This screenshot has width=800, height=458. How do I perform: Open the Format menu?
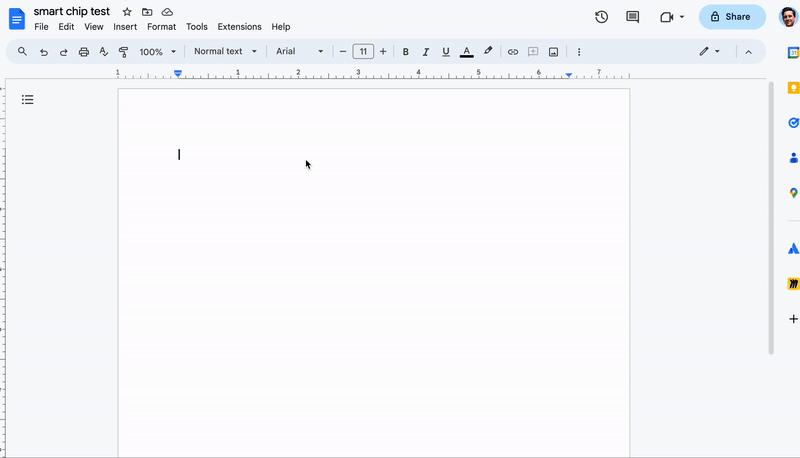(161, 27)
